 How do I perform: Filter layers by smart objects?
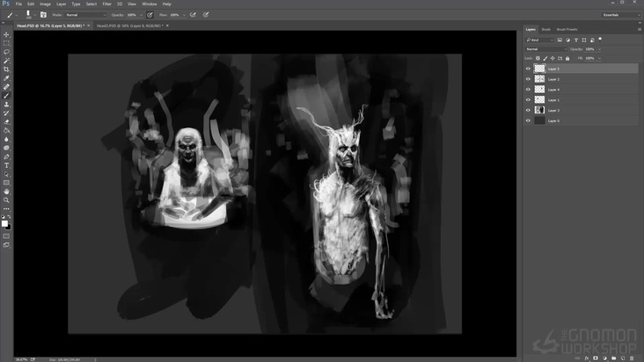(x=592, y=40)
